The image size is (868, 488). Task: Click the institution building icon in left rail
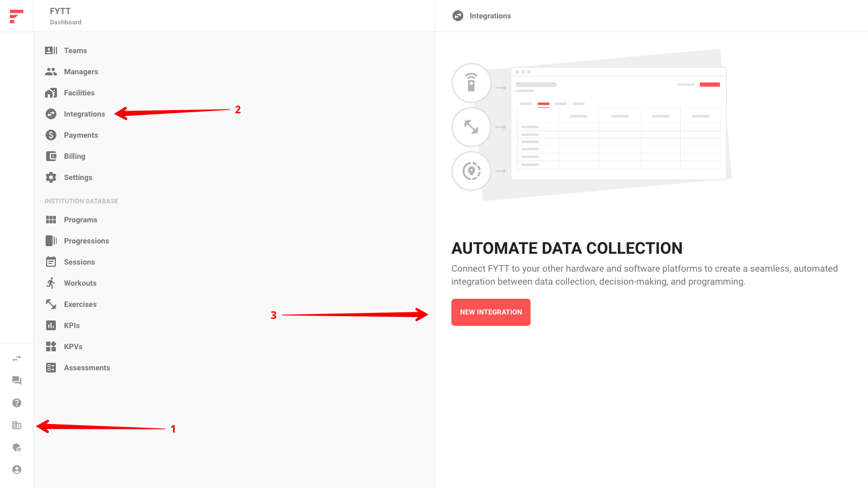point(17,425)
